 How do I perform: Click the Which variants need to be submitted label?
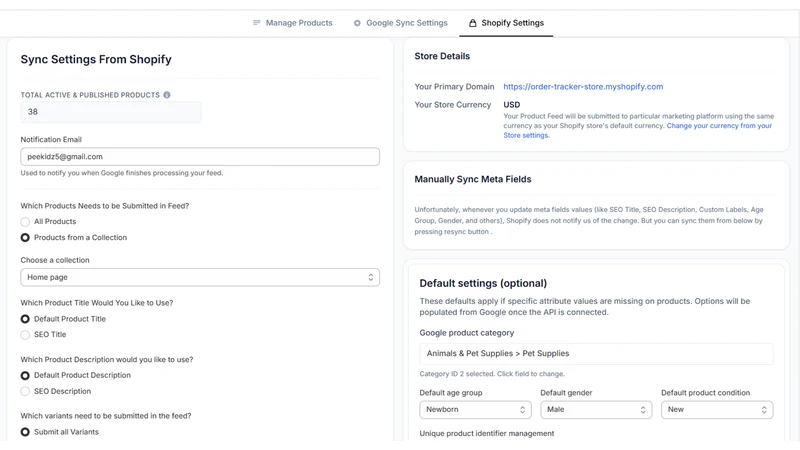(x=106, y=416)
